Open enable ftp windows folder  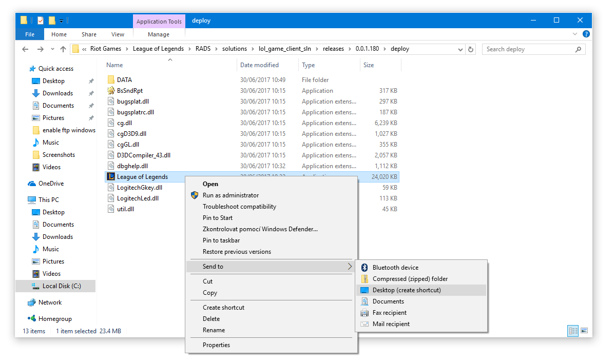69,130
